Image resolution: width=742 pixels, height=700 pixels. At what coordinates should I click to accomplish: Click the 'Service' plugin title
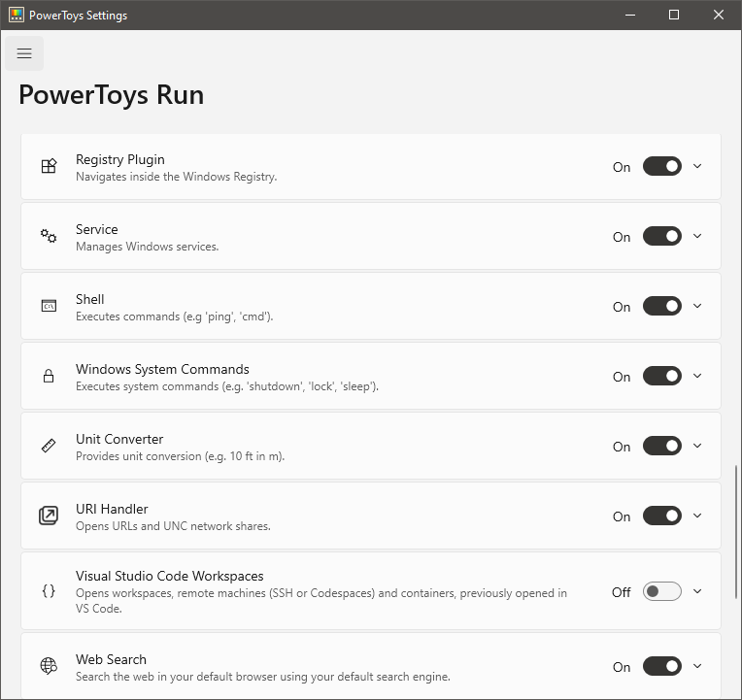tap(97, 229)
